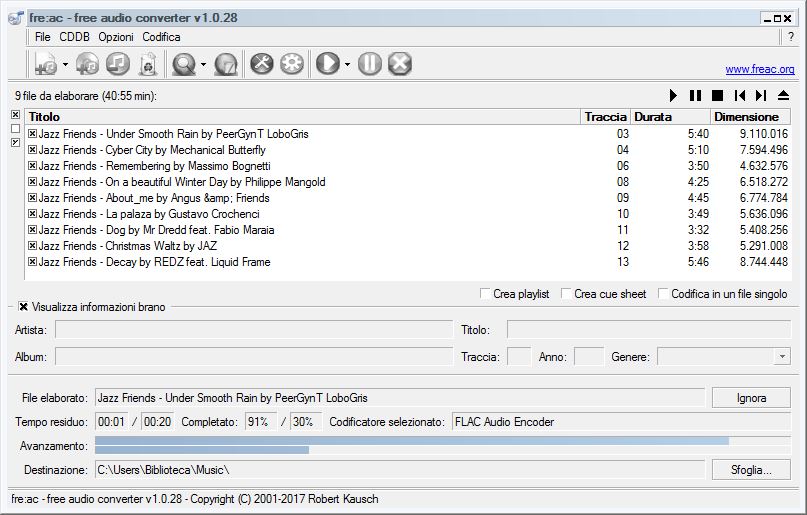Pause playback using the joblist pause control
The height and width of the screenshot is (515, 807).
click(x=695, y=96)
